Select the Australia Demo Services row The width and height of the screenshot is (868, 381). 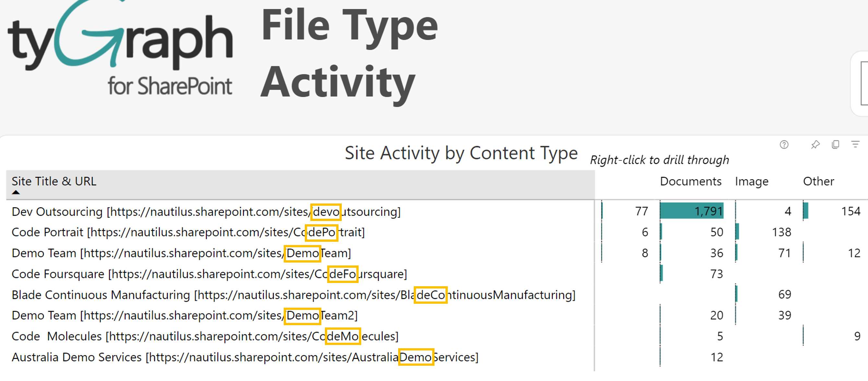click(244, 357)
